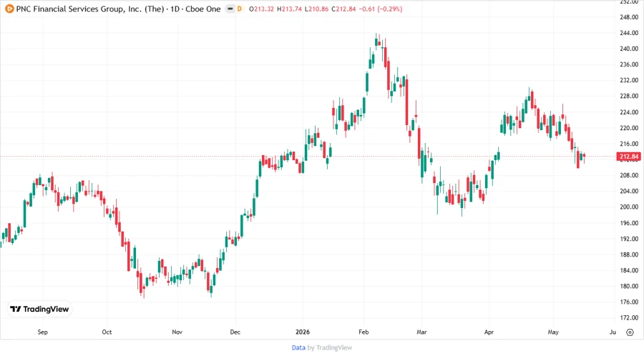Image resolution: width=644 pixels, height=356 pixels.
Task: Click the TradingView logo badge
Action: 40,310
